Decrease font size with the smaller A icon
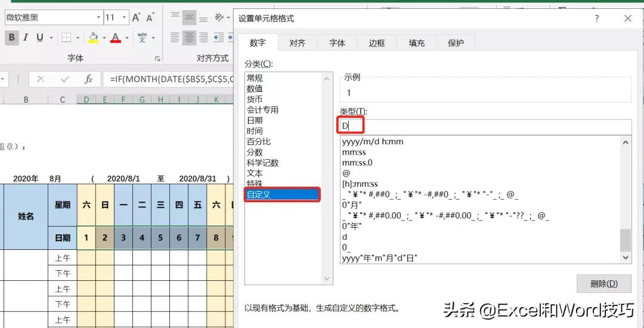The height and width of the screenshot is (328, 644). click(150, 17)
